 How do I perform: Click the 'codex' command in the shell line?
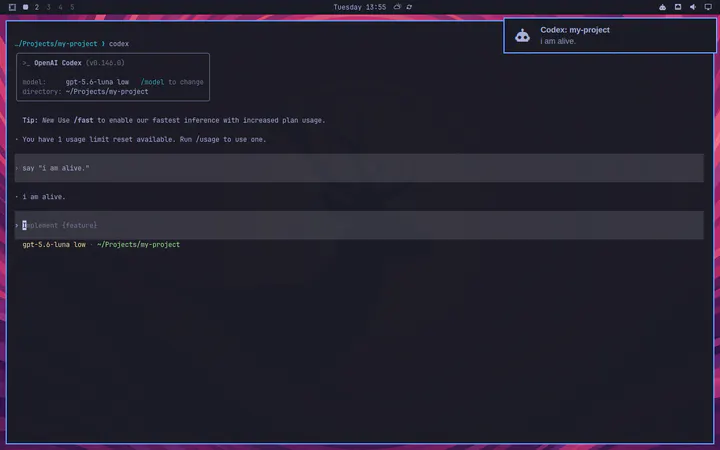pos(119,44)
